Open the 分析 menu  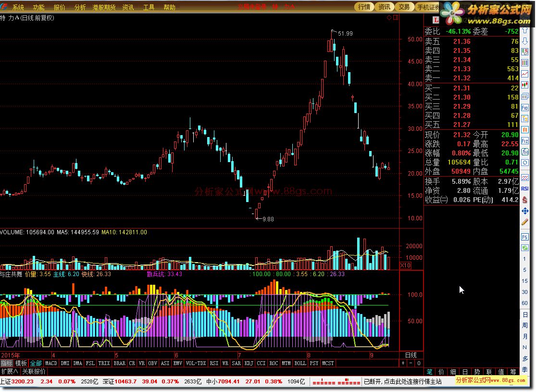[x=80, y=7]
